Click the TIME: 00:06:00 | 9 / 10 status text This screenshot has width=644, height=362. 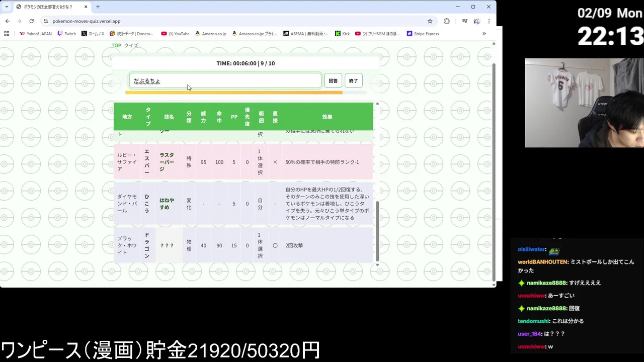click(246, 63)
